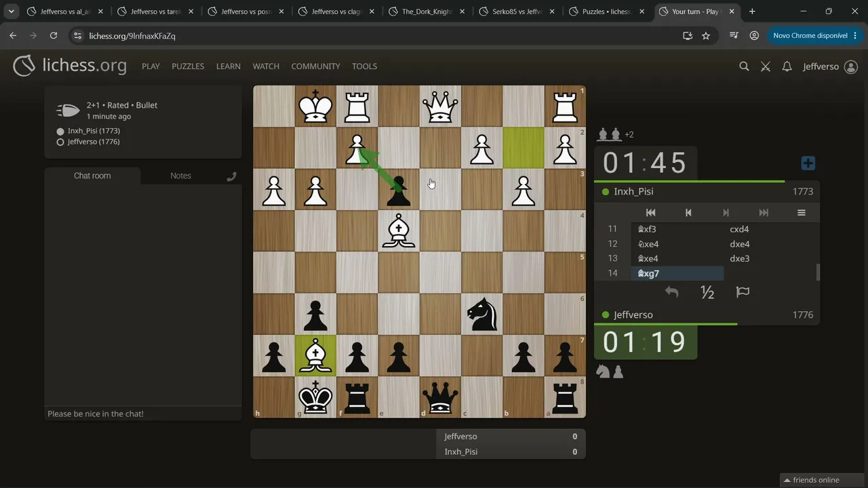Select the black queen on the board

[441, 396]
